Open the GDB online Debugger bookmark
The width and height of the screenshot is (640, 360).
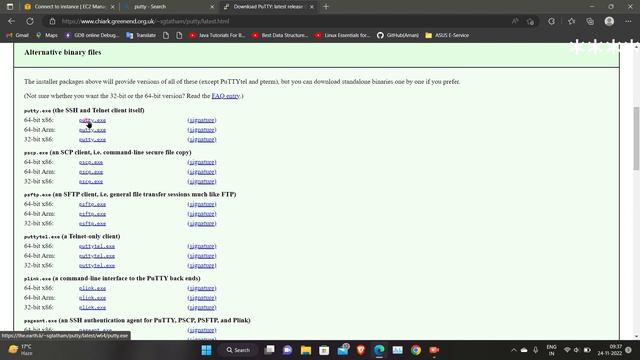(92, 36)
